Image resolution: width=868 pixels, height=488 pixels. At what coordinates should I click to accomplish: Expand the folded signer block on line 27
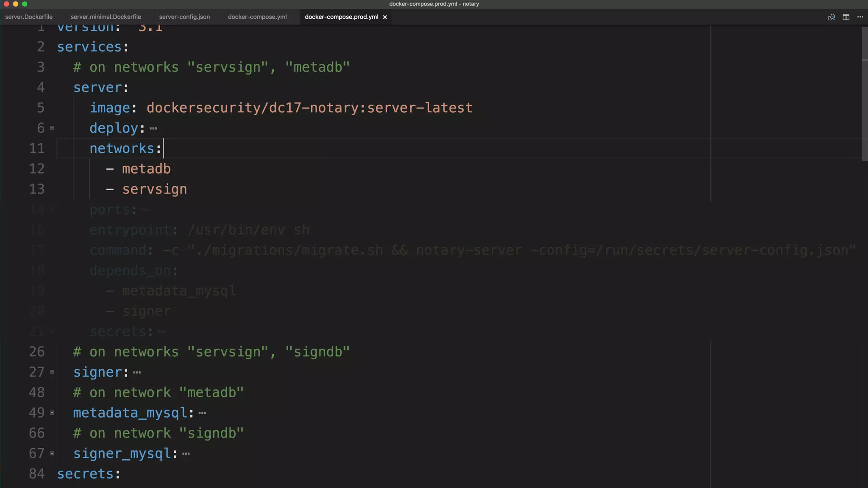click(x=52, y=372)
